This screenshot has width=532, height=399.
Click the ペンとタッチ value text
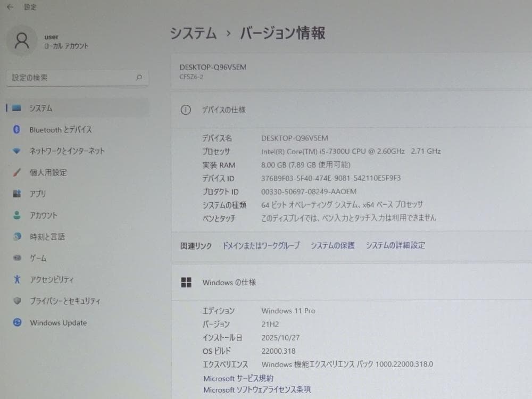point(348,218)
